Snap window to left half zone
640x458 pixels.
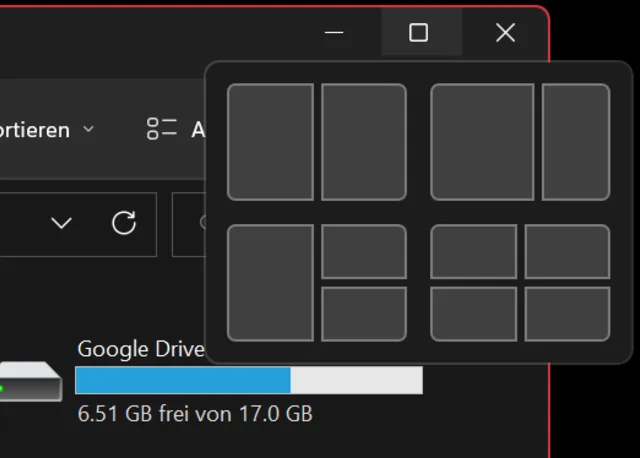tap(270, 142)
